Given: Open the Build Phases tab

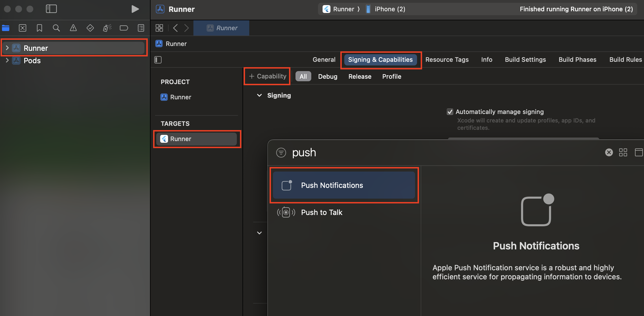Looking at the screenshot, I should click(x=577, y=60).
